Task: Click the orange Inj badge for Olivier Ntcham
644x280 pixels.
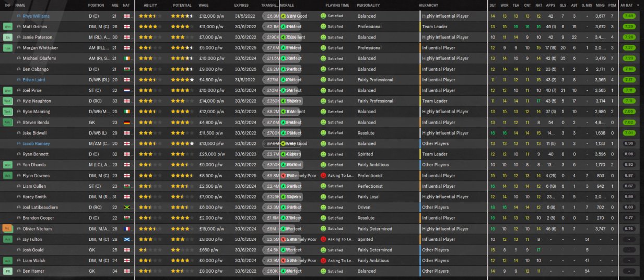Action: (7, 228)
